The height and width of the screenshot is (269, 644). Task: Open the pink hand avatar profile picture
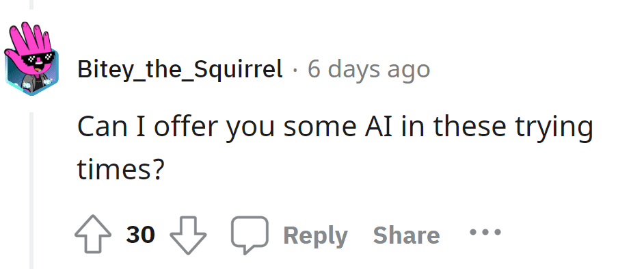31,59
